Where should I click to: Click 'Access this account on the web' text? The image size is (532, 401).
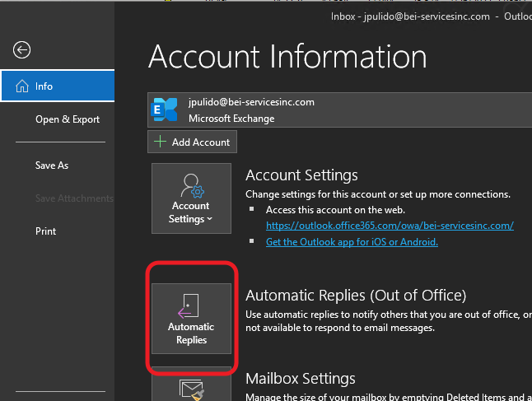pyautogui.click(x=335, y=210)
